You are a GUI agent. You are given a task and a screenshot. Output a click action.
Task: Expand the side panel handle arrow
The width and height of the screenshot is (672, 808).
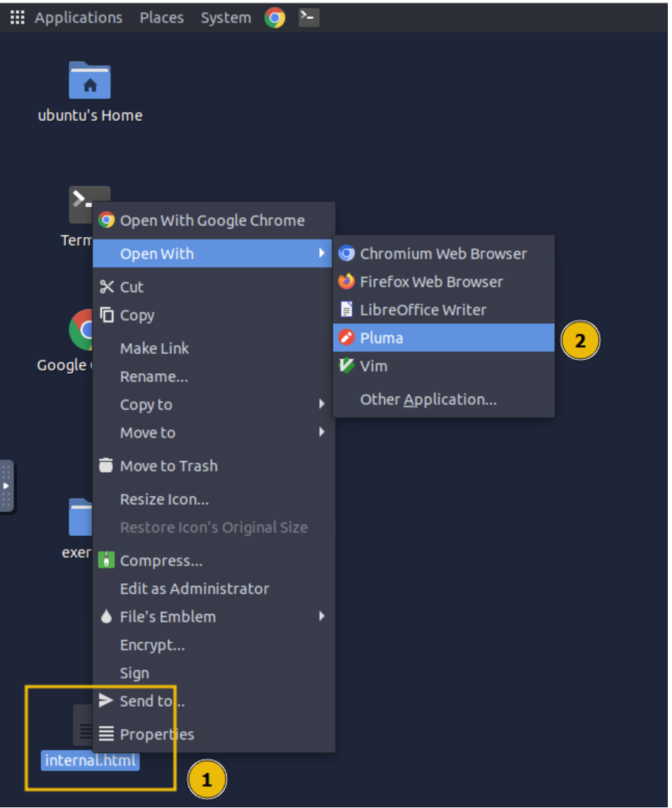[x=6, y=486]
